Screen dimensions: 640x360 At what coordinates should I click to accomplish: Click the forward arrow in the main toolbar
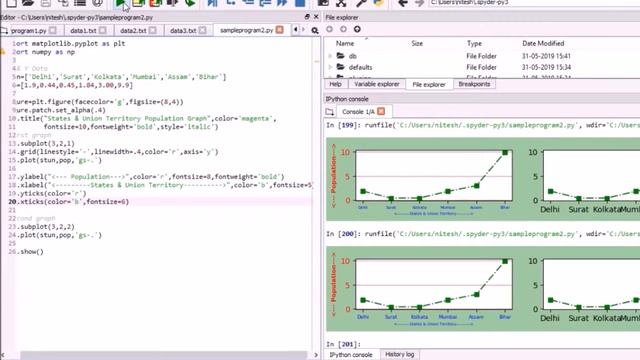click(419, 3)
